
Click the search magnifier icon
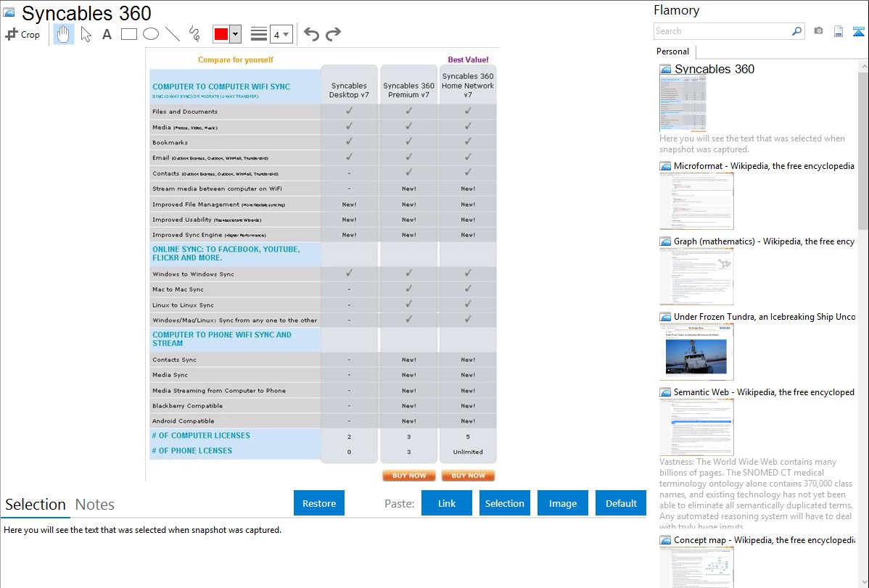point(796,31)
